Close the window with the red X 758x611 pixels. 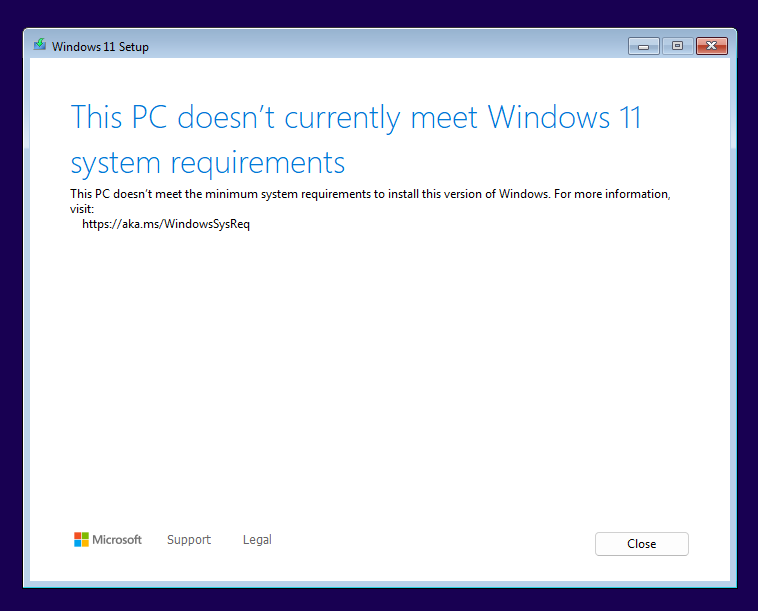[x=712, y=46]
